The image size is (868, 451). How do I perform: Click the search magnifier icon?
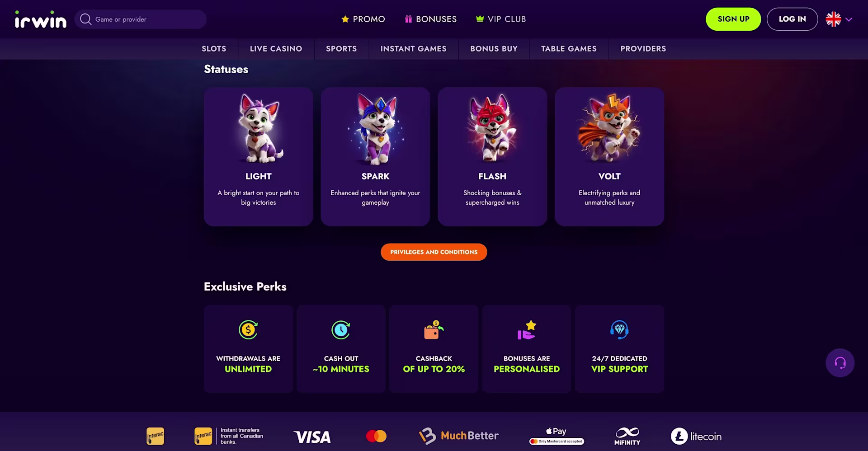tap(85, 19)
